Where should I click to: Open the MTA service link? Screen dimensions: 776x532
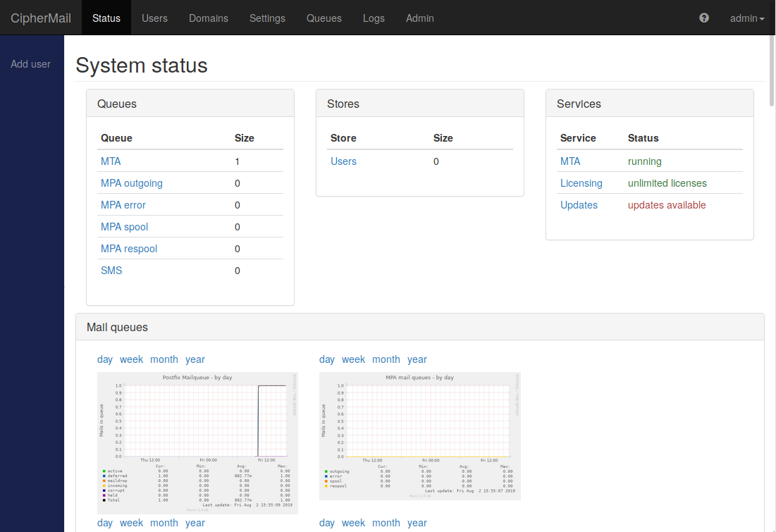tap(570, 161)
